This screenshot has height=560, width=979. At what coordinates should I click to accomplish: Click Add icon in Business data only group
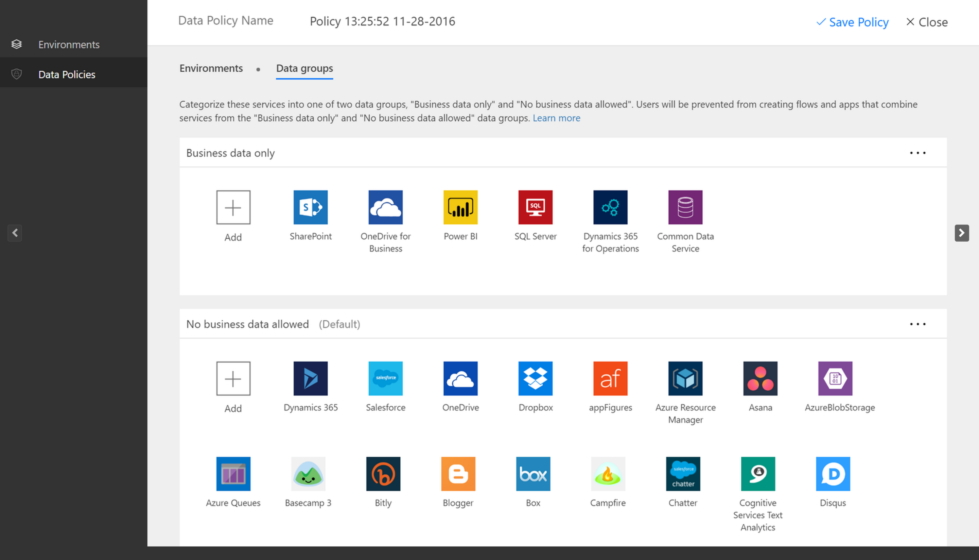coord(233,206)
